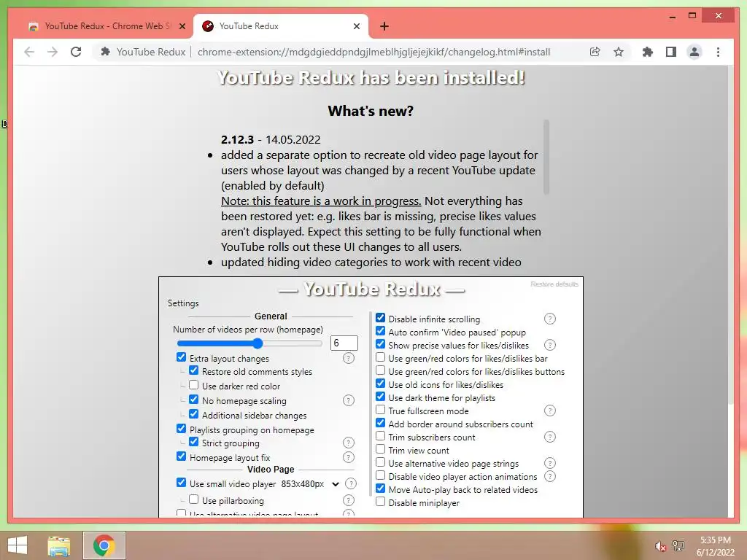747x560 pixels.
Task: Click the browser forward arrow
Action: (53, 52)
